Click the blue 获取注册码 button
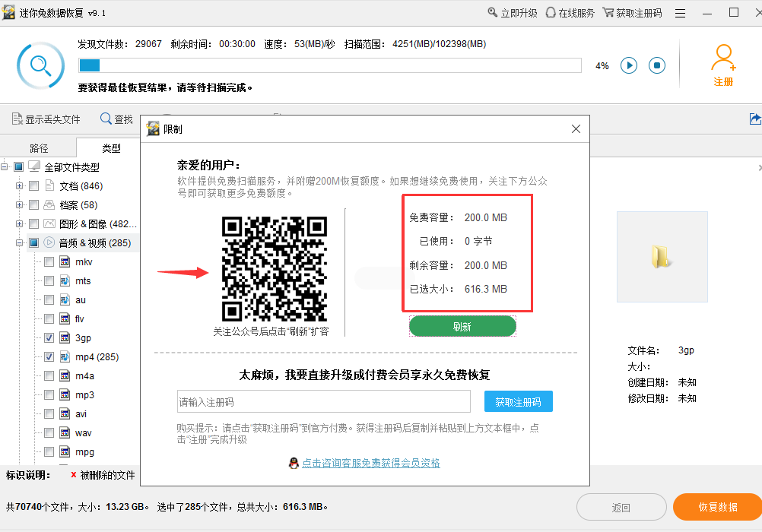 [518, 401]
